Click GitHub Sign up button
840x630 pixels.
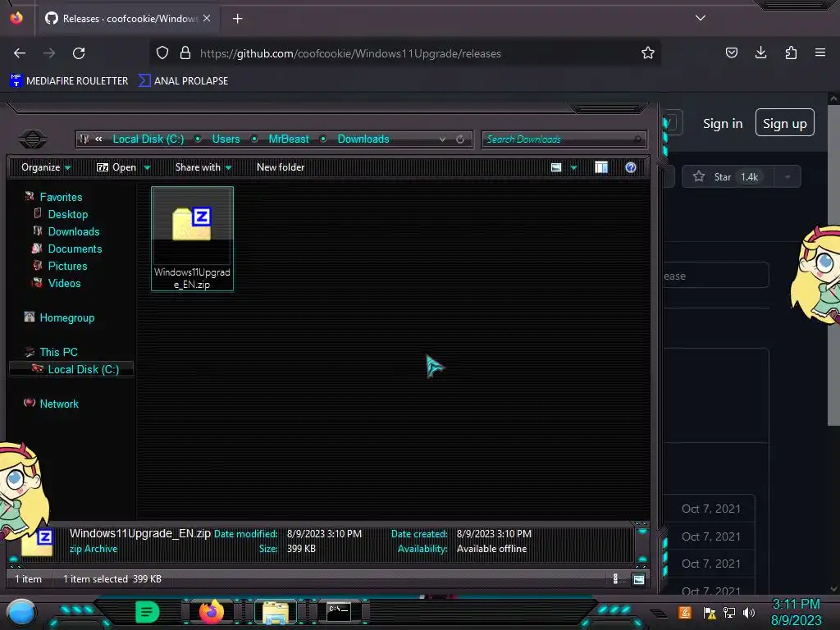785,123
